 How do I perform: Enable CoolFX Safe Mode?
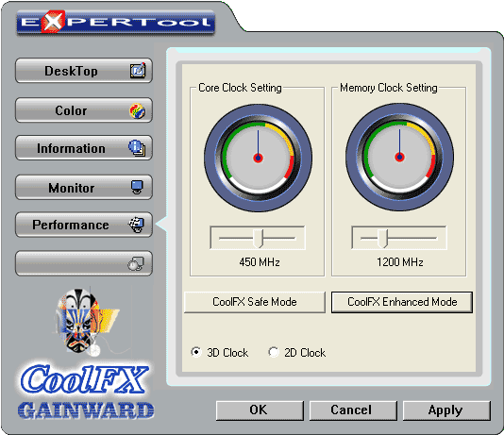pos(255,302)
